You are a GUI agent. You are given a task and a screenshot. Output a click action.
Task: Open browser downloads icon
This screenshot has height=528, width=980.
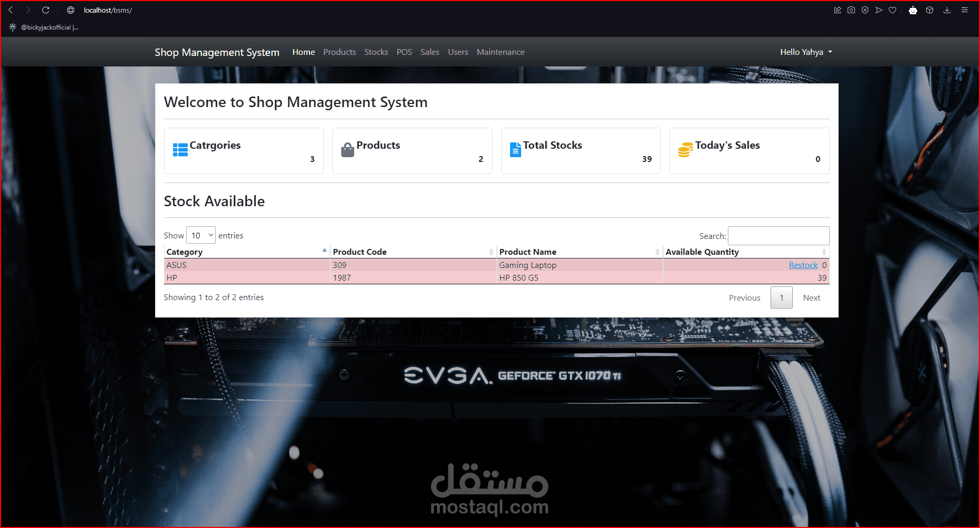[947, 10]
